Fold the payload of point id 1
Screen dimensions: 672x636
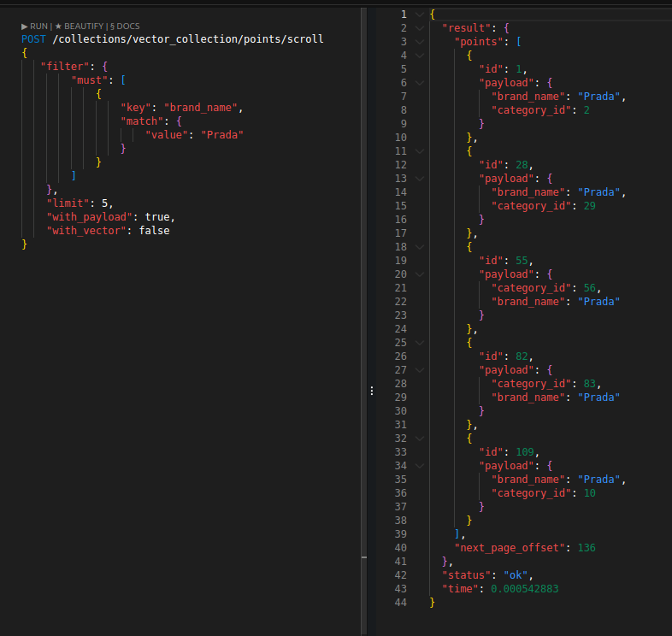click(x=418, y=83)
